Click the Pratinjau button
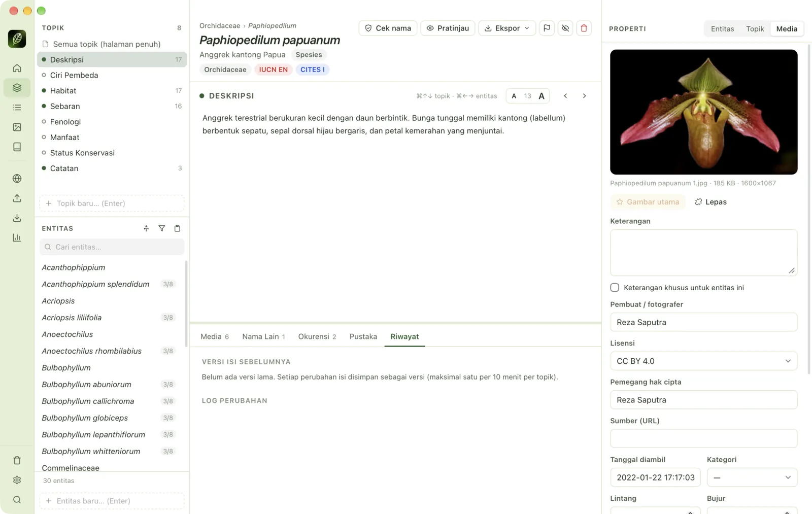The width and height of the screenshot is (812, 514). [448, 28]
